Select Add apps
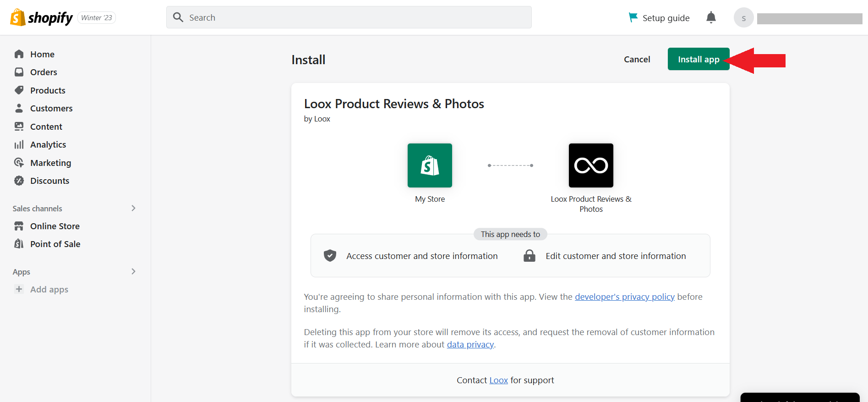Screen dimensions: 868x402 (x=49, y=289)
